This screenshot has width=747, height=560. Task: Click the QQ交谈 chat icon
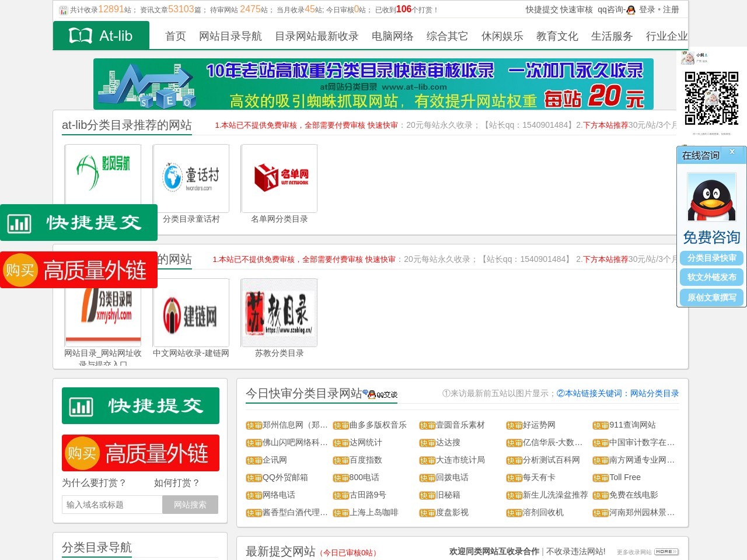pos(382,394)
